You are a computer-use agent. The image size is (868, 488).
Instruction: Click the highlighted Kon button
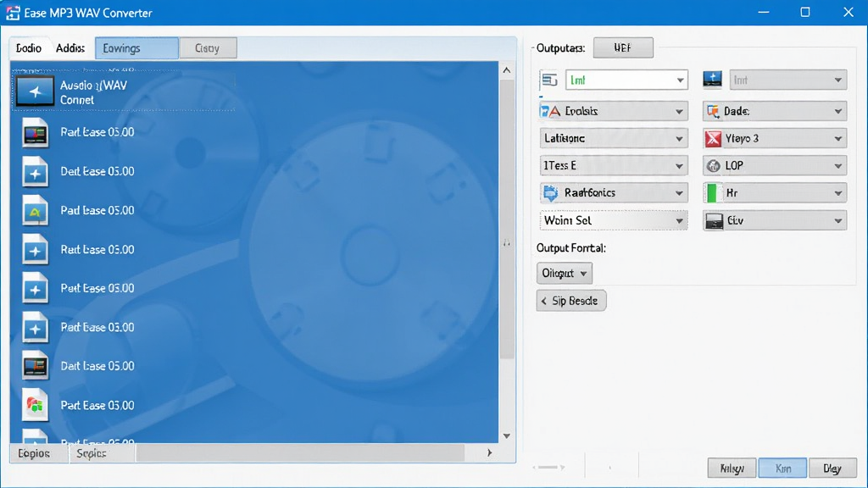782,468
